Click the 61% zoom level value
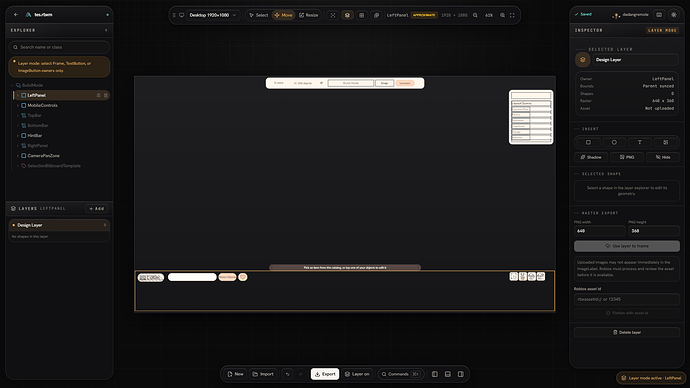Screen dimensions: 690x388 [489, 15]
